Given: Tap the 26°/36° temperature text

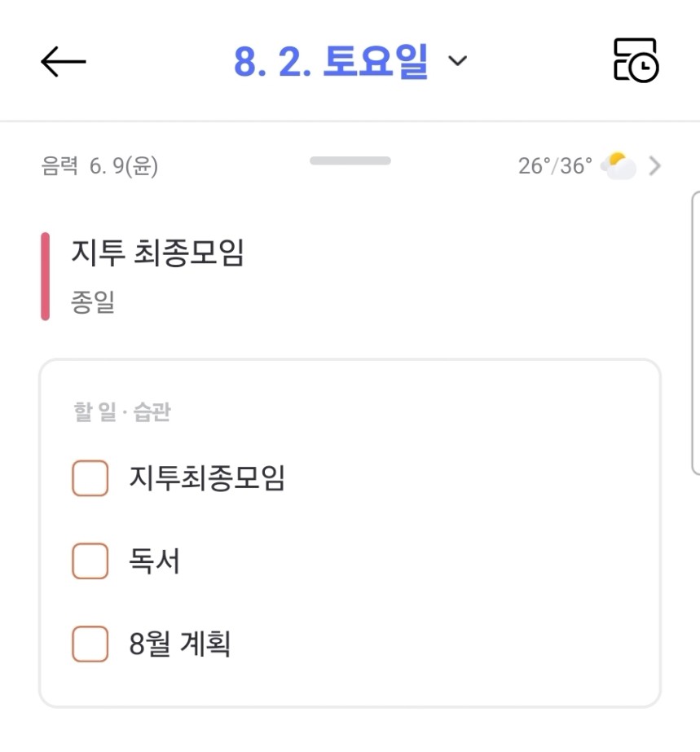Looking at the screenshot, I should coord(555,166).
